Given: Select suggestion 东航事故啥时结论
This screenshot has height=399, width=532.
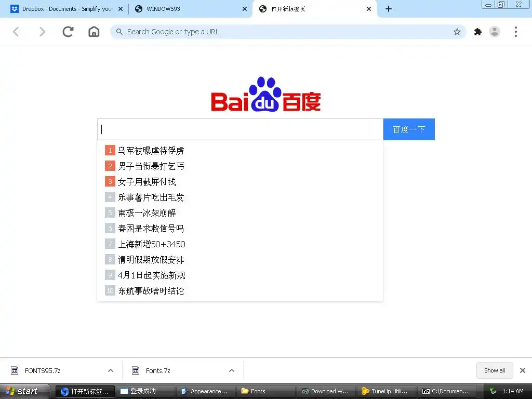Looking at the screenshot, I should click(151, 291).
